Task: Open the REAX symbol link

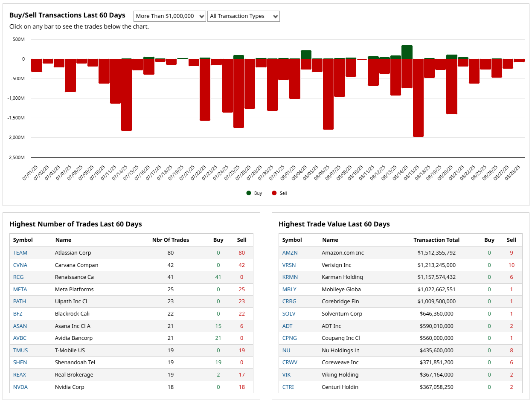Action: [x=20, y=375]
